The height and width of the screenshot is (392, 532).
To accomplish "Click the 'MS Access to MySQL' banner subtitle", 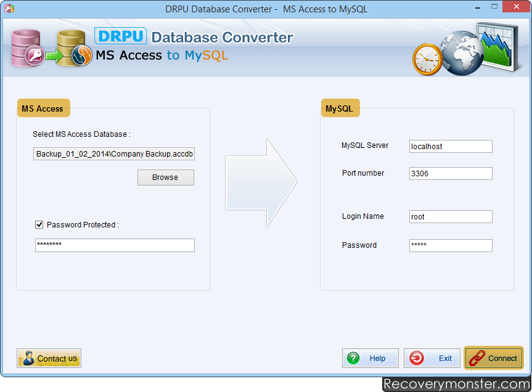I will (162, 55).
